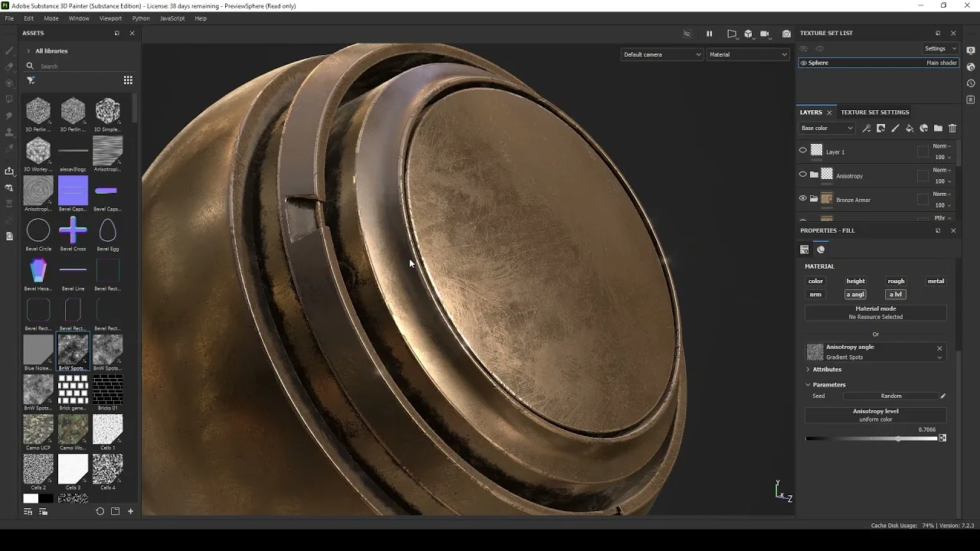Screen dimensions: 980x551
Task: Show the Anisotropy layer
Action: point(802,174)
